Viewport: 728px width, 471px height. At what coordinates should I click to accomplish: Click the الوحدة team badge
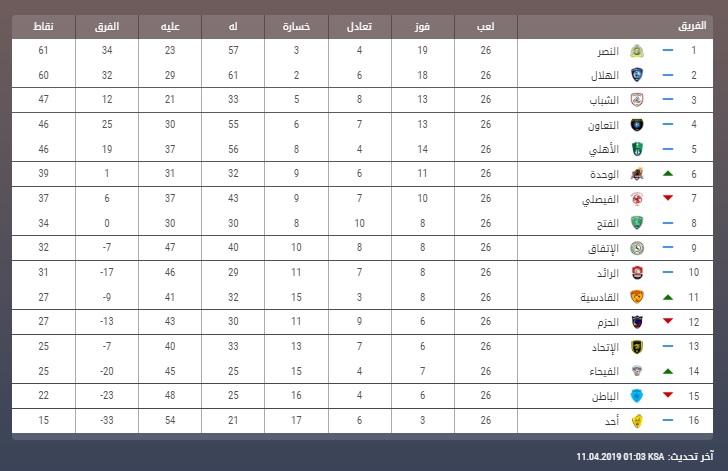pyautogui.click(x=637, y=174)
